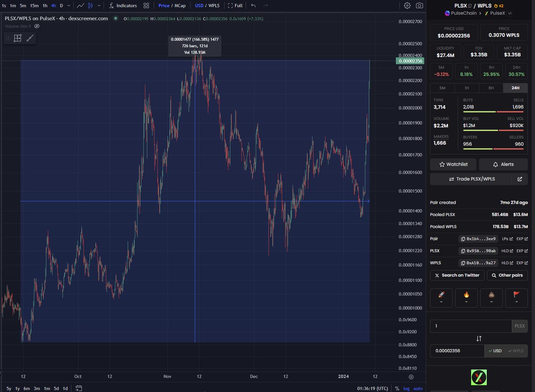Click the PulseX logo at panel bottom

479,377
